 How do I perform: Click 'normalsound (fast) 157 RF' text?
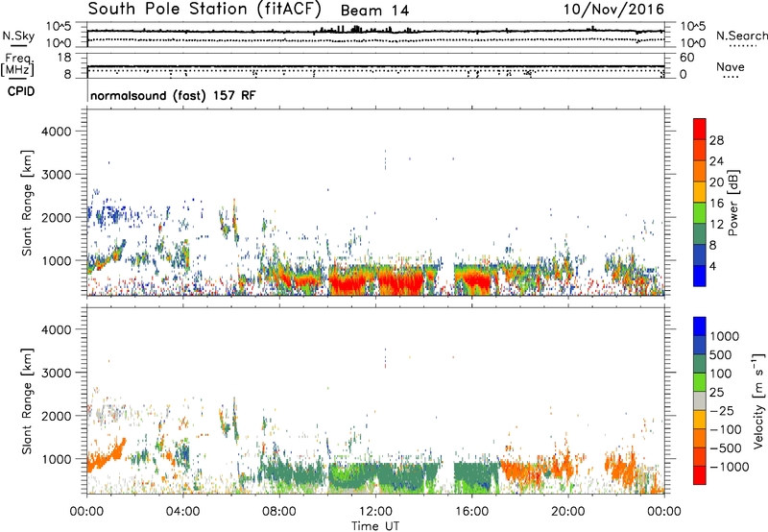[x=173, y=95]
